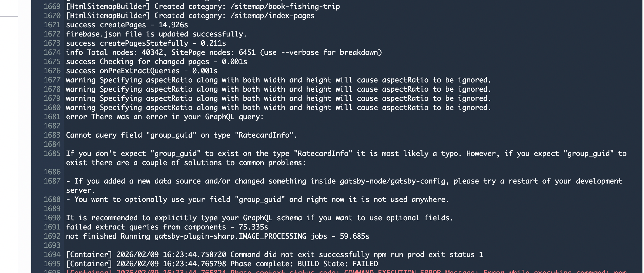Click the 'firebase.json file is updated successfully' line
Image resolution: width=644 pixels, height=273 pixels.
(156, 34)
